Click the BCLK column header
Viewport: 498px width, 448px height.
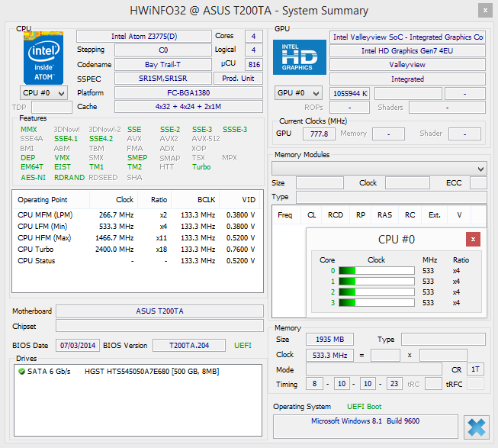pos(195,200)
